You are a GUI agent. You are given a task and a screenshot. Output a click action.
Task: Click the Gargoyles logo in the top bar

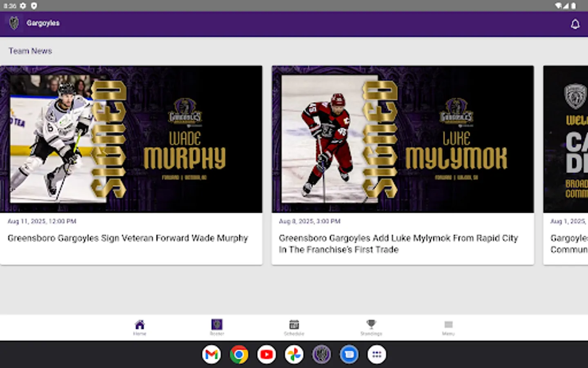(13, 23)
